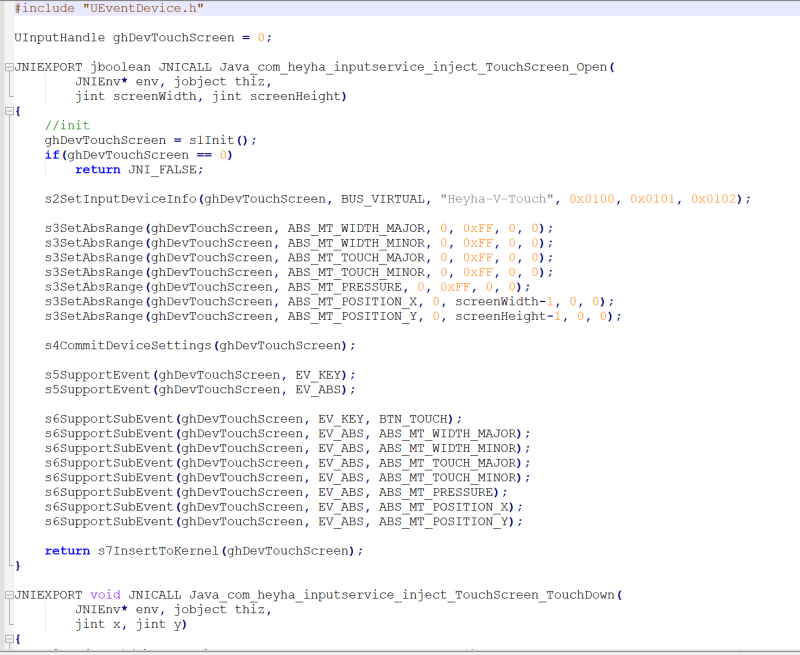Click the jboolean return type
This screenshot has height=655, width=800.
click(x=120, y=67)
